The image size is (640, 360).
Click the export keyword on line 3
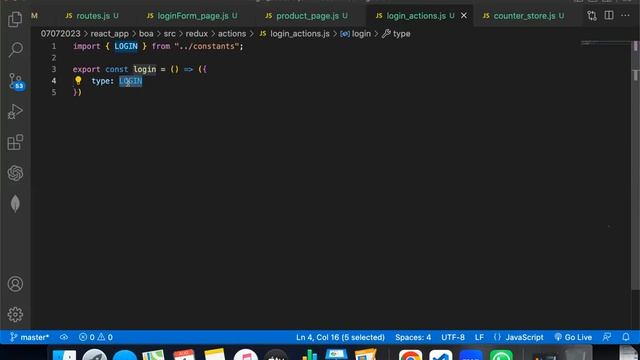(86, 69)
